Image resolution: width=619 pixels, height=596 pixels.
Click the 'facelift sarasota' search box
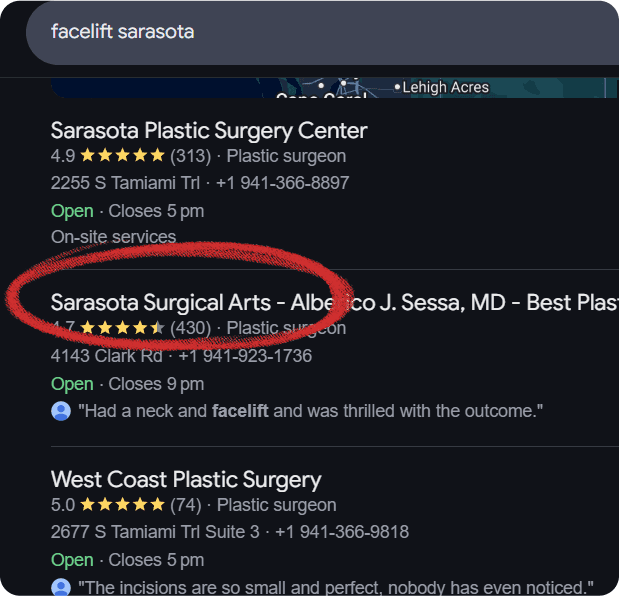(x=322, y=32)
